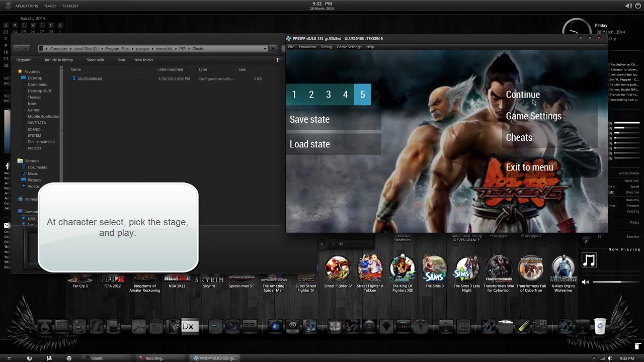The width and height of the screenshot is (644, 362).
Task: Open PPSSPP Game Settings menu bar item
Action: click(x=349, y=47)
